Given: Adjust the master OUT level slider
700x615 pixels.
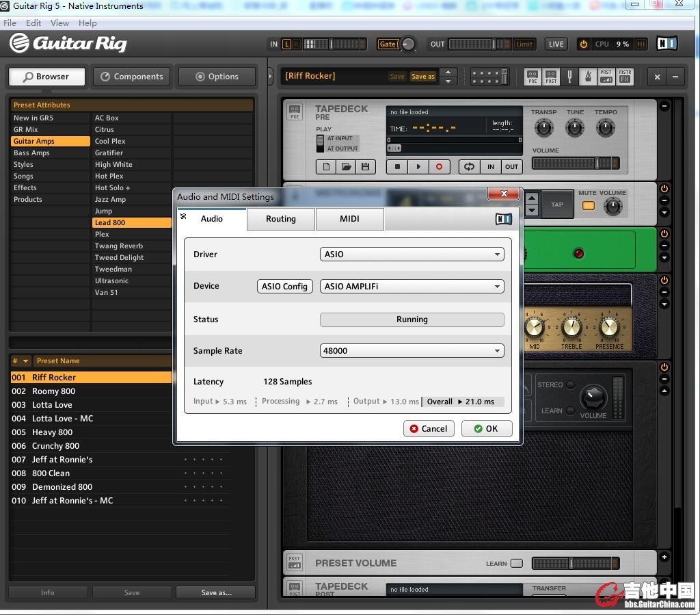Looking at the screenshot, I should (x=480, y=44).
